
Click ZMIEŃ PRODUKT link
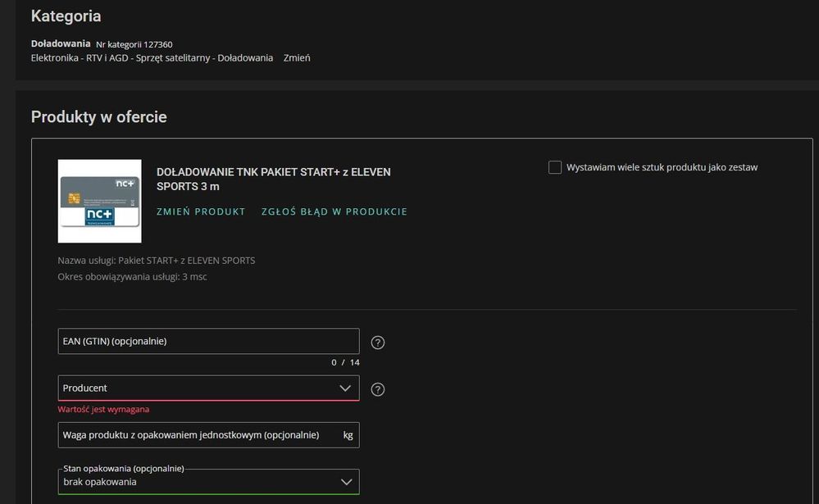pos(201,211)
